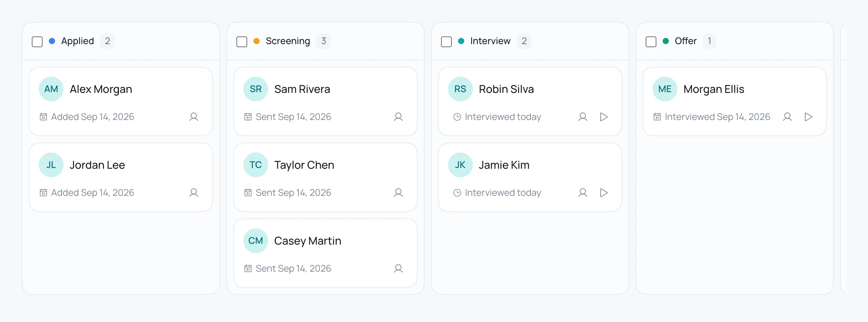Open the candidate name "Jordan Lee"
The width and height of the screenshot is (868, 322).
pos(97,165)
